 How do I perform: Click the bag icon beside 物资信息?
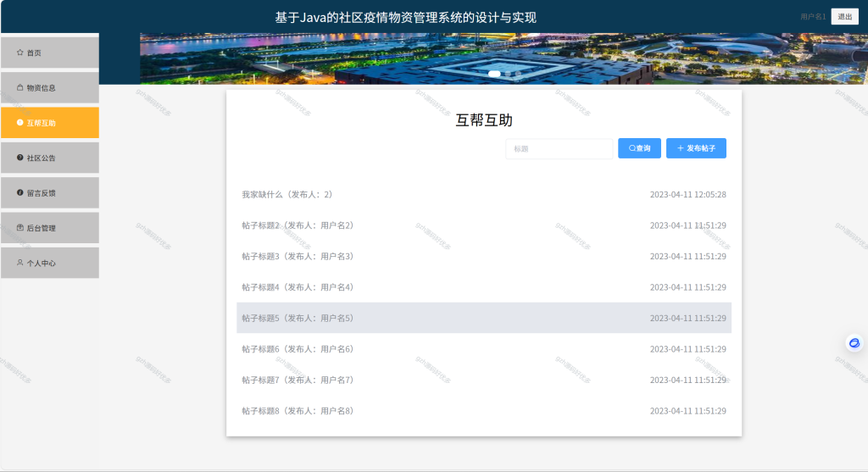[x=20, y=87]
